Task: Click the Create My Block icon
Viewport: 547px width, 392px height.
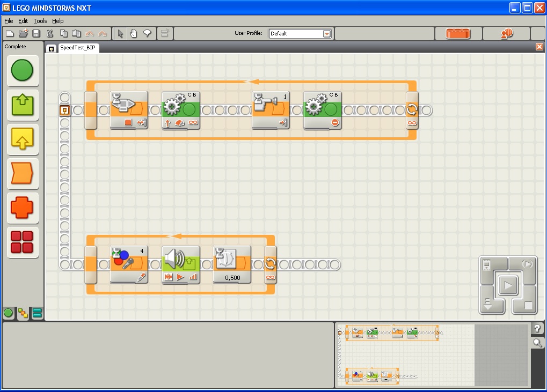Action: 164,33
